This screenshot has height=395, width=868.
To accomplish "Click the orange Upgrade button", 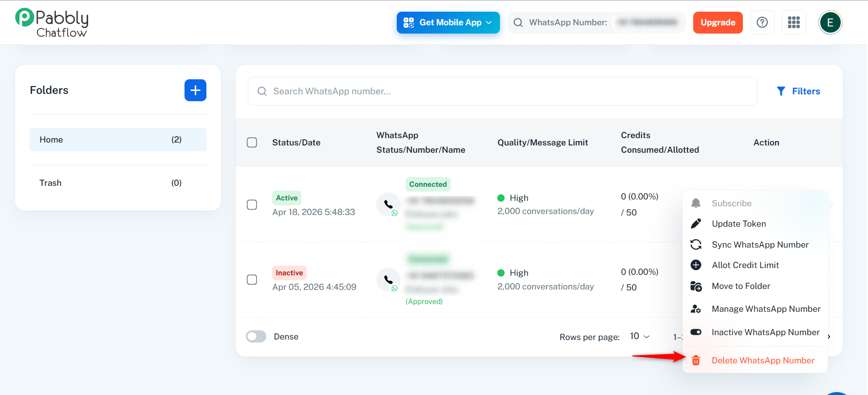I will click(x=718, y=22).
